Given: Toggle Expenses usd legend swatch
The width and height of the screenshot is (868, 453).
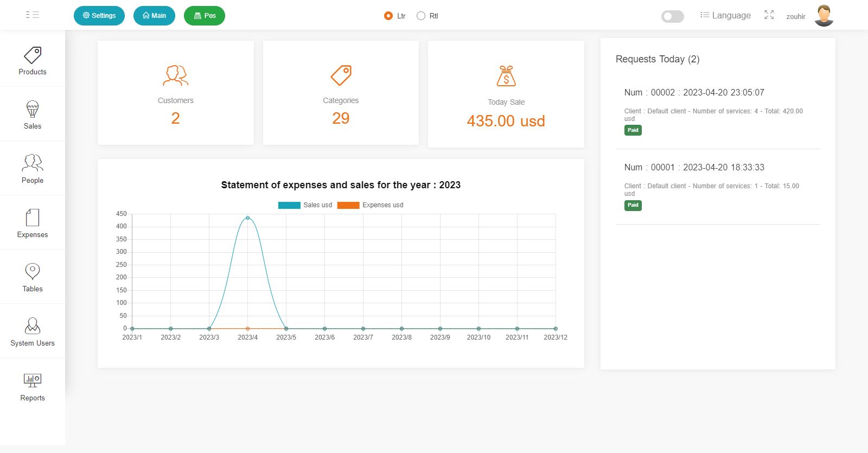Looking at the screenshot, I should coord(348,205).
